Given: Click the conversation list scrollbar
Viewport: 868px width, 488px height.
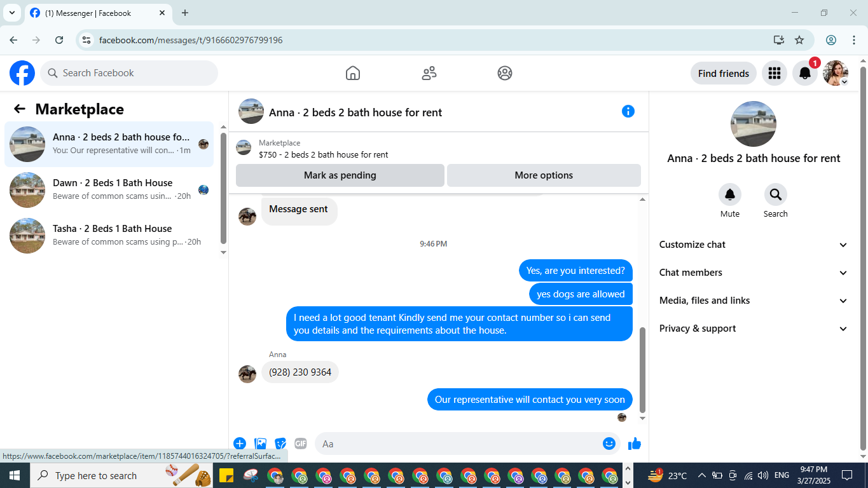Looking at the screenshot, I should pos(223,188).
